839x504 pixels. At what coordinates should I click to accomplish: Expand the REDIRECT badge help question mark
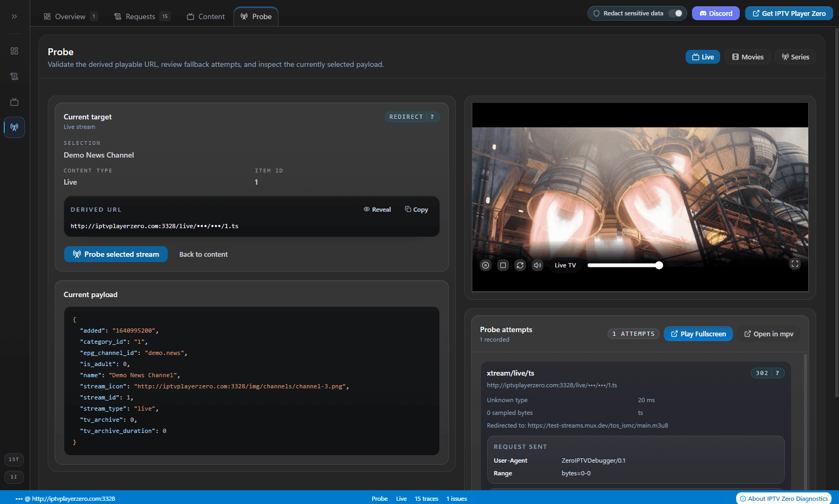pyautogui.click(x=433, y=117)
